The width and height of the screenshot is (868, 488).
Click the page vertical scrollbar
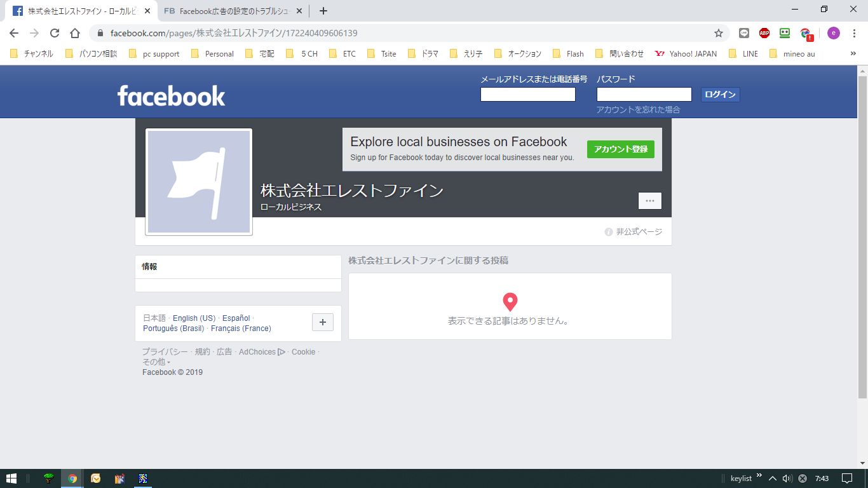click(x=862, y=236)
